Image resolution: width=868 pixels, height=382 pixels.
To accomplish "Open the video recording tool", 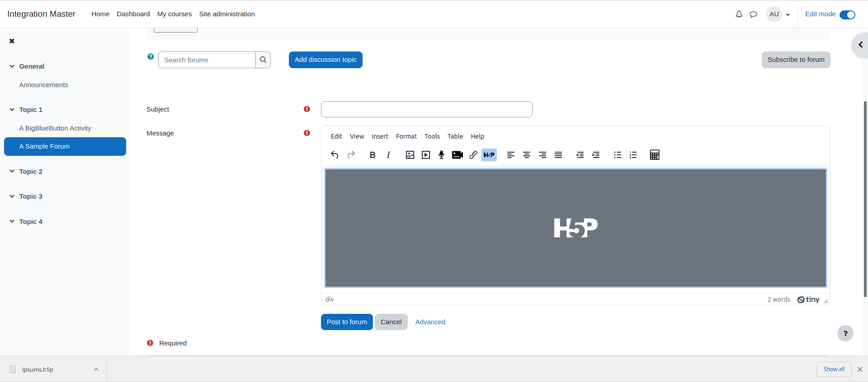I will [x=458, y=155].
